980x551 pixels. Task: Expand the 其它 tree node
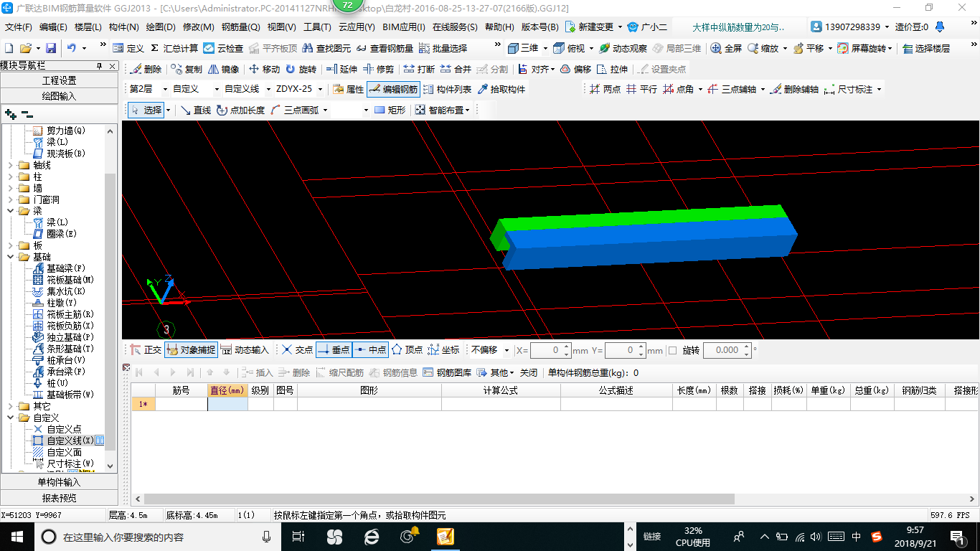click(10, 406)
